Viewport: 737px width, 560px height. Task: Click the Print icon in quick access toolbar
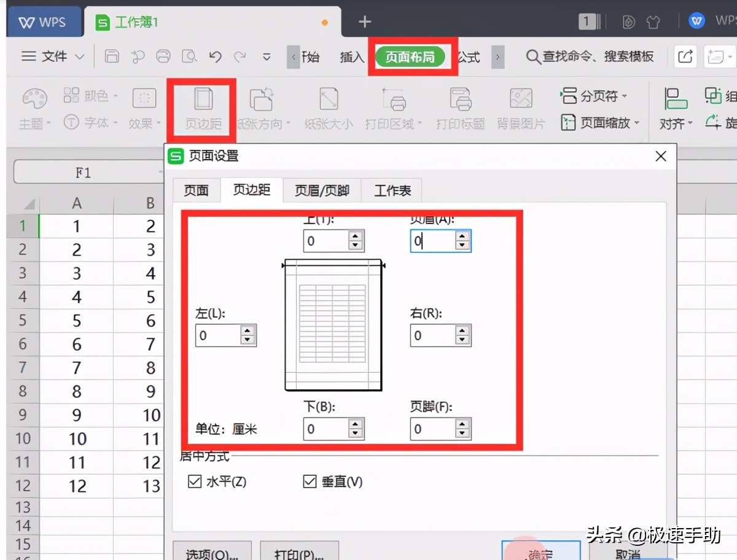tap(163, 56)
